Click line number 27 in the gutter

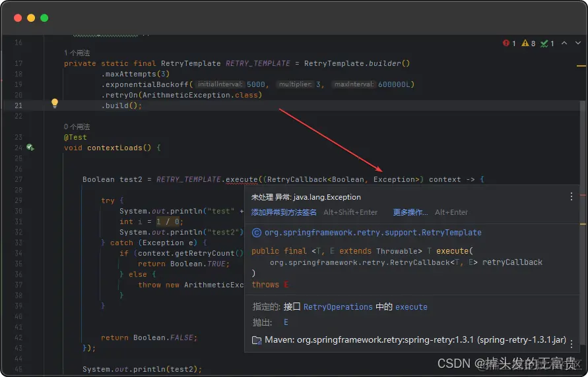click(x=18, y=179)
